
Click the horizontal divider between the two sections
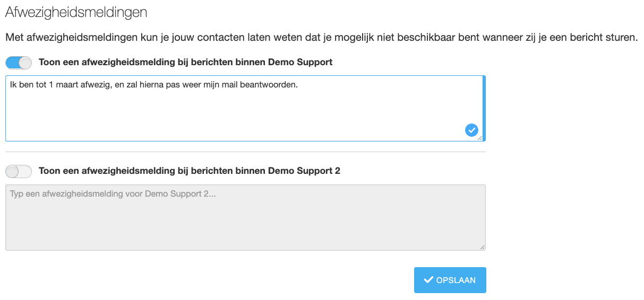tap(245, 152)
